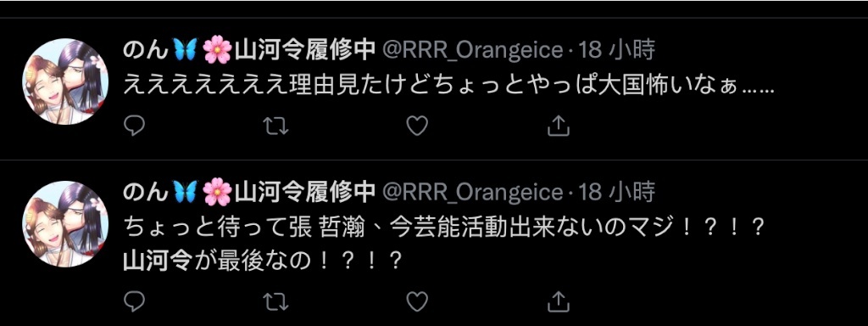Share the tweet ending 大国怖いなぁ
Screen dimensions: 868x326
[x=559, y=126]
